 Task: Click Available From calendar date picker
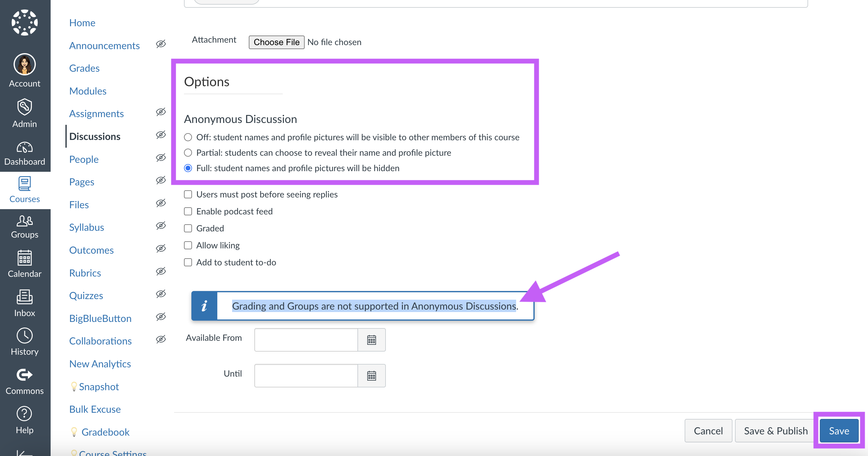click(371, 340)
